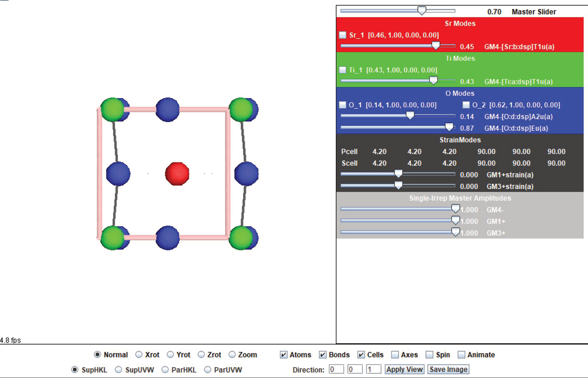Select the SupHKL radio button
Screen dimensions: 588x378
75,369
